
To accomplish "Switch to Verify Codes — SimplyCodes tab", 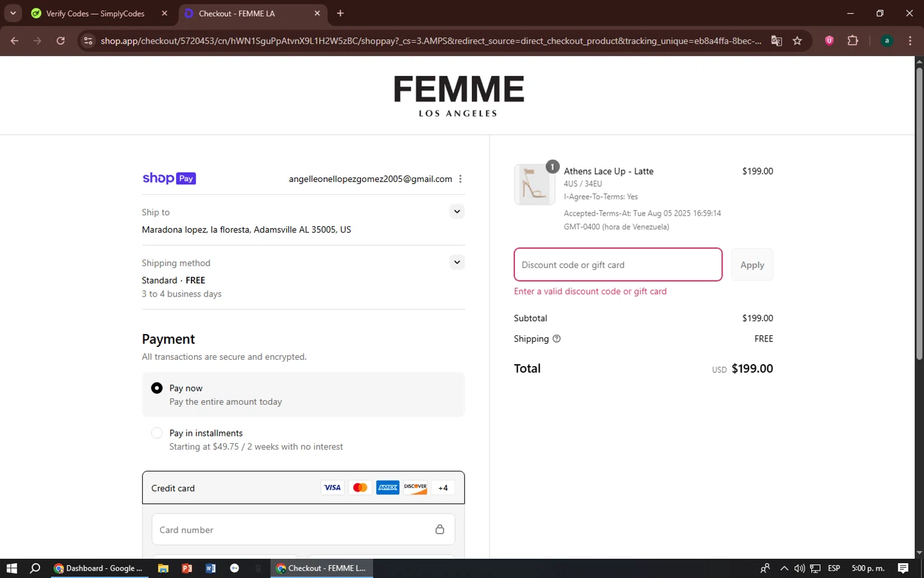I will [95, 13].
